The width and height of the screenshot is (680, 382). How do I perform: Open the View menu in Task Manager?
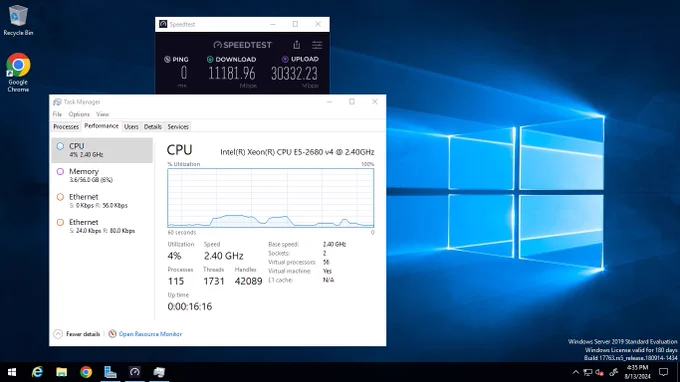(103, 114)
